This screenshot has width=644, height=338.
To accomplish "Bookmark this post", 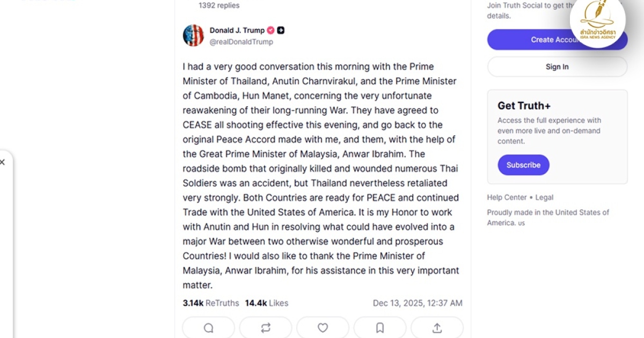I will pyautogui.click(x=380, y=328).
